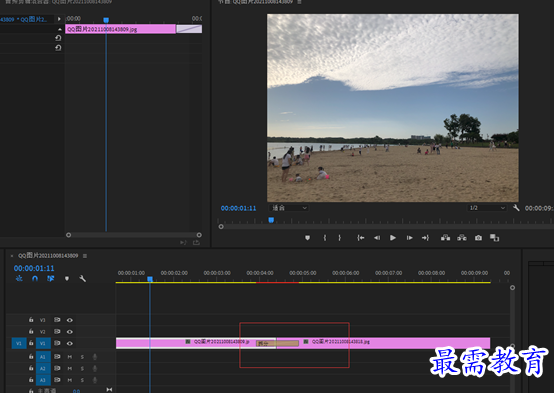
Task: Toggle Linked Selection in timeline
Action: pos(51,278)
